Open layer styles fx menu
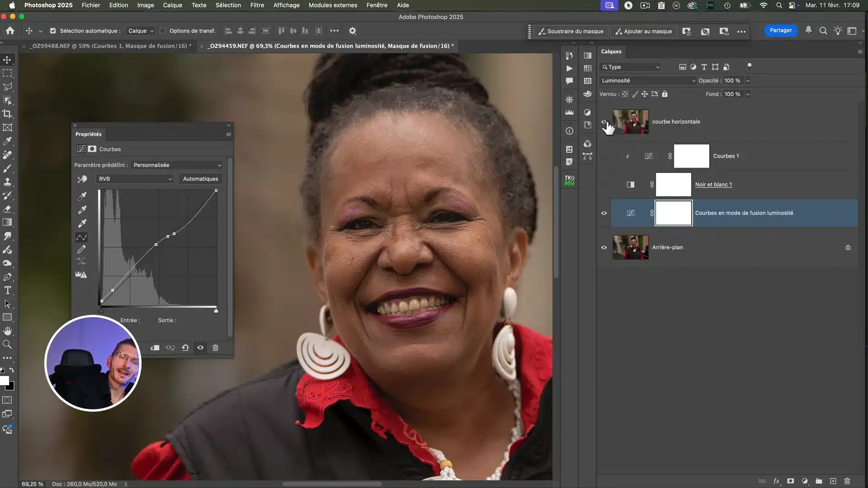The width and height of the screenshot is (868, 488). coord(776,481)
